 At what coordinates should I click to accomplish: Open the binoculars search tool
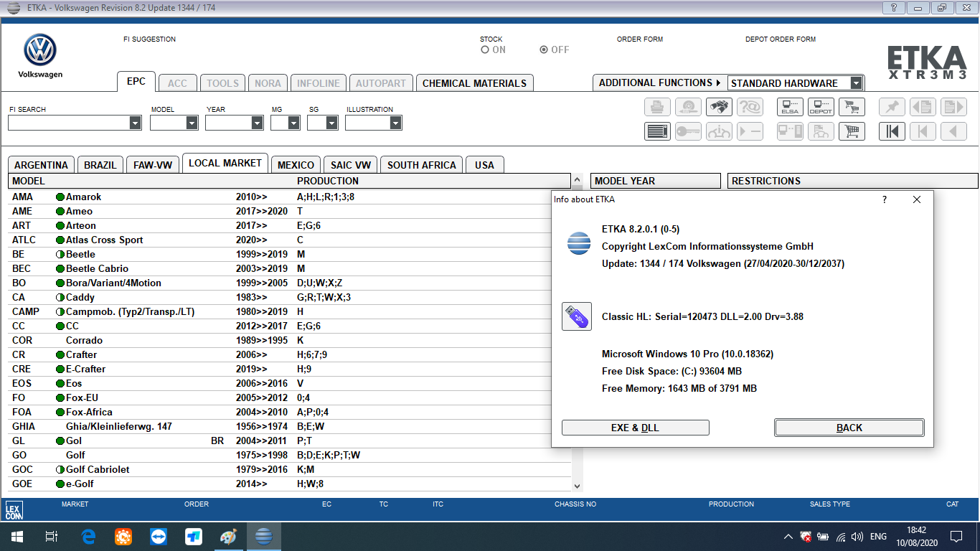[x=719, y=108]
